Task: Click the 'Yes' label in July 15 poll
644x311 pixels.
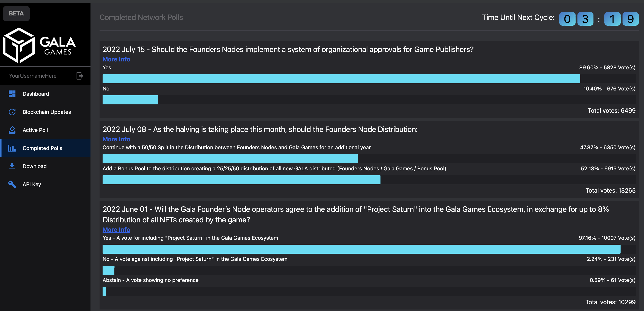Action: pyautogui.click(x=107, y=67)
